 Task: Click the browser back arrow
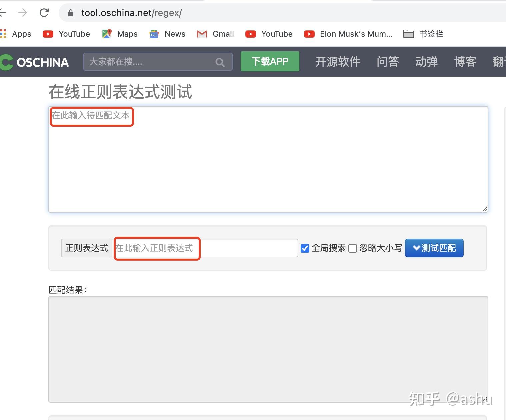tap(3, 13)
